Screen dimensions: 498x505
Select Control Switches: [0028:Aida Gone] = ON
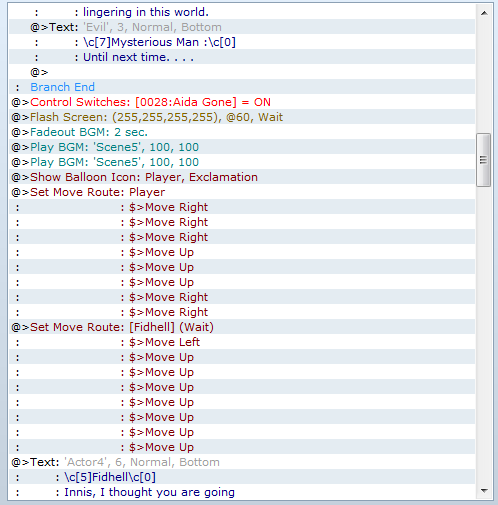(x=242, y=102)
